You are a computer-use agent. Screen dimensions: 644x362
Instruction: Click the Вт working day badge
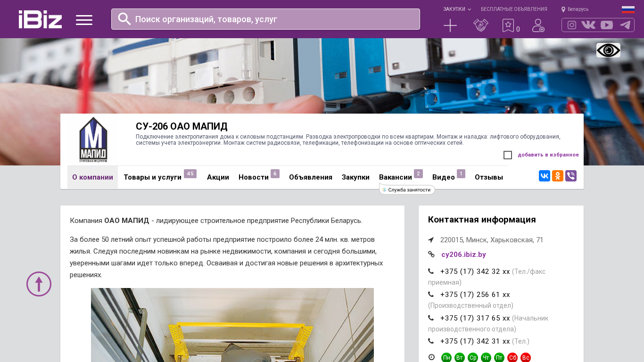(460, 358)
